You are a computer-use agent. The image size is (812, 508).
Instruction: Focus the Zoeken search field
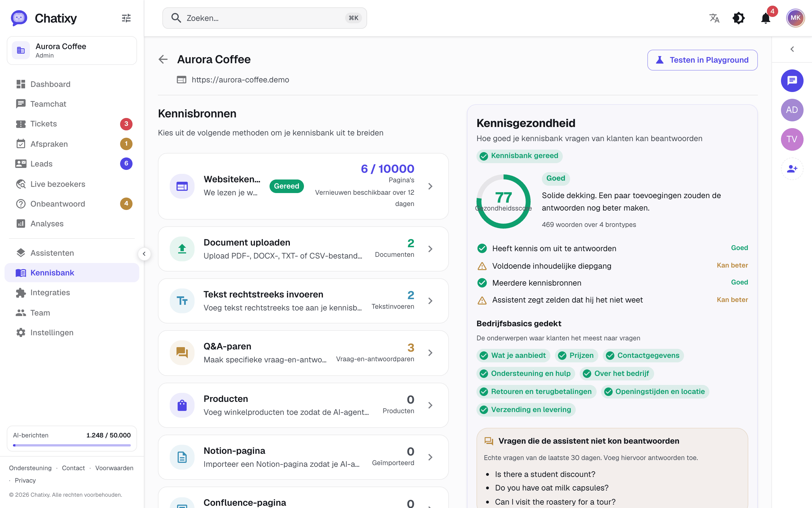click(264, 18)
